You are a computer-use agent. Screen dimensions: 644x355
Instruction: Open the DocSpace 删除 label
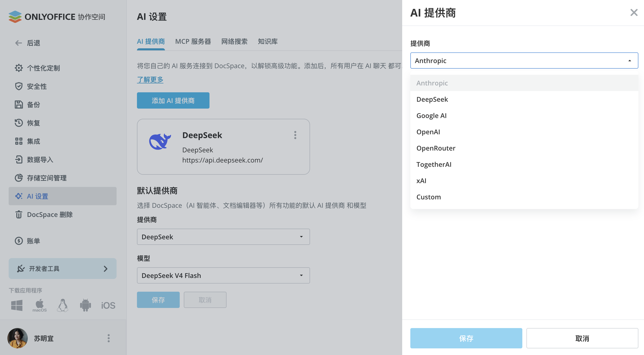pos(50,214)
